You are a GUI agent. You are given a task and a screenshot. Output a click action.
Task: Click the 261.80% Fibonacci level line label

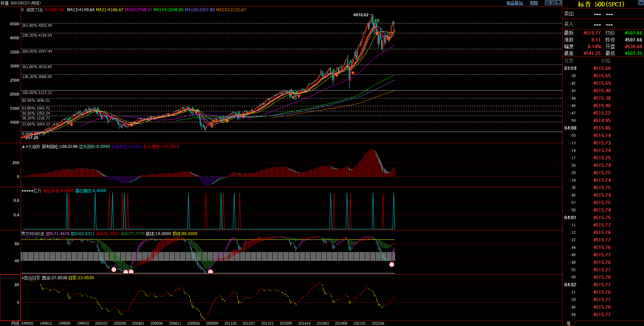(37, 25)
